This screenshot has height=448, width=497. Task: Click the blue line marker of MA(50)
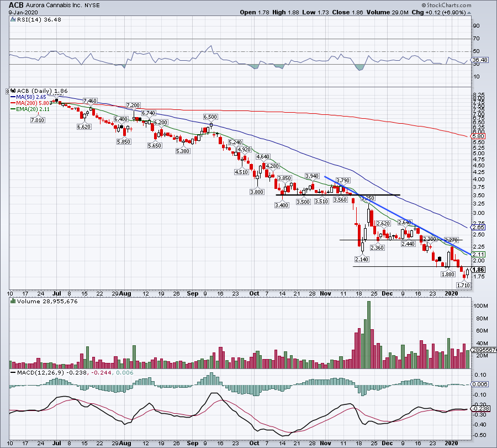tap(13, 97)
